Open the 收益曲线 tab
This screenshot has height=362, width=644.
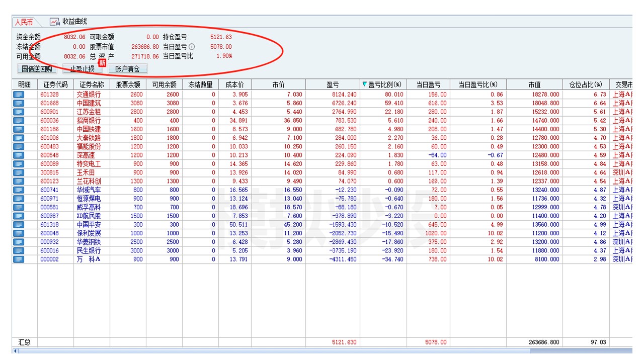point(68,22)
